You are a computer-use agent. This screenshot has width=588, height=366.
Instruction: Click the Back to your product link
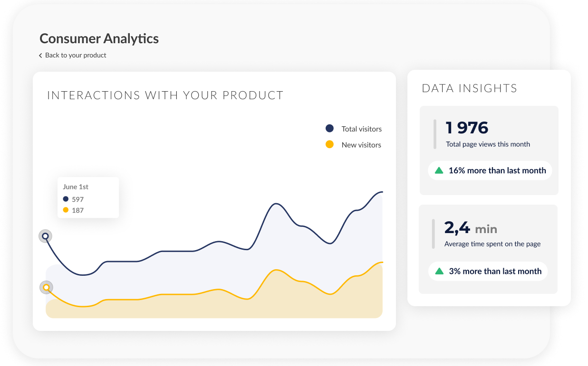coord(75,55)
